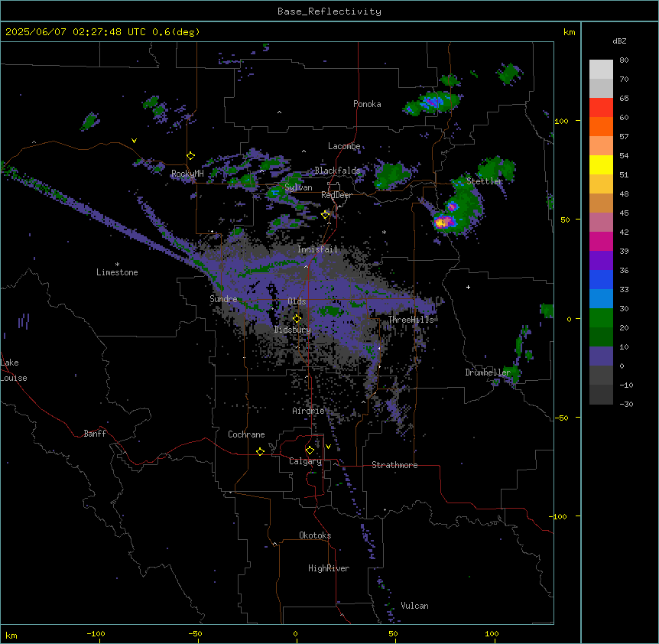659x644 pixels.
Task: Click the yellow v marker just east of Calgary's diamond
Action: (328, 447)
